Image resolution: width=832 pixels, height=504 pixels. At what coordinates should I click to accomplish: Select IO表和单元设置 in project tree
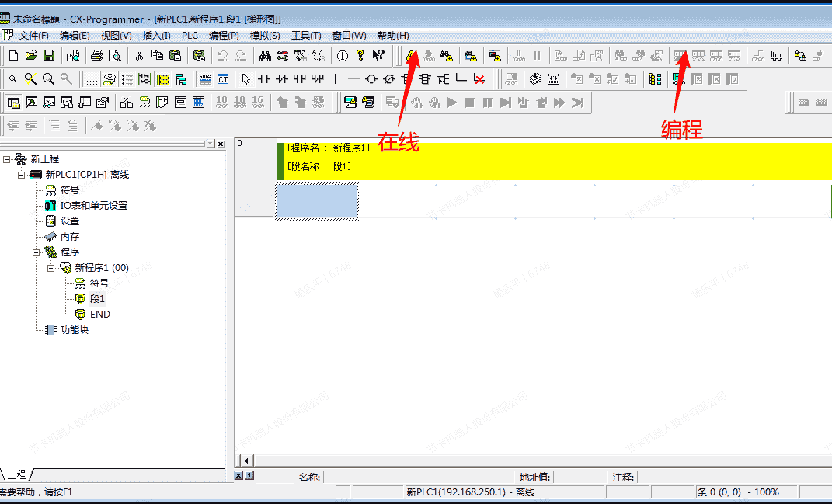(x=93, y=206)
